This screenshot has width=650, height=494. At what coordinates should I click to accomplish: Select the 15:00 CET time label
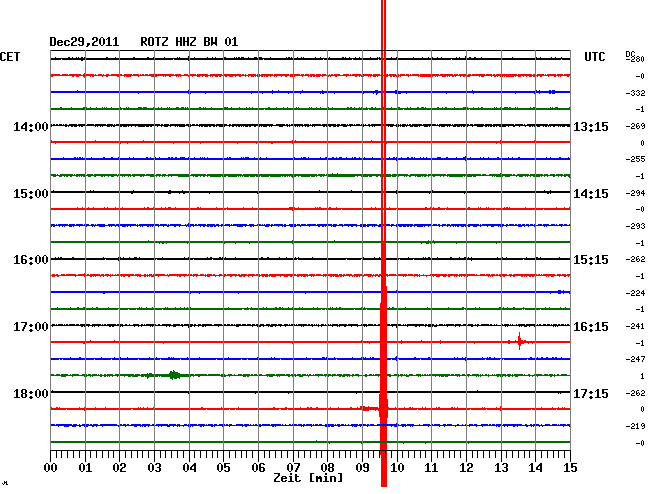(x=31, y=194)
